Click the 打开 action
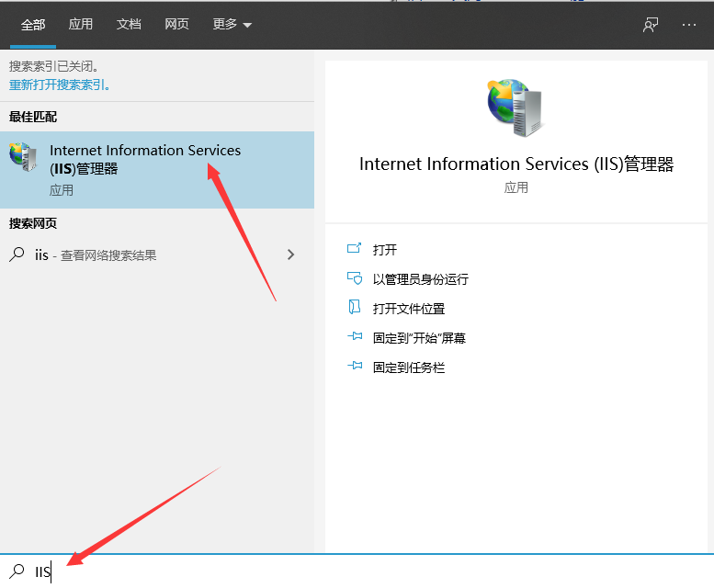This screenshot has width=714, height=588. 385,250
